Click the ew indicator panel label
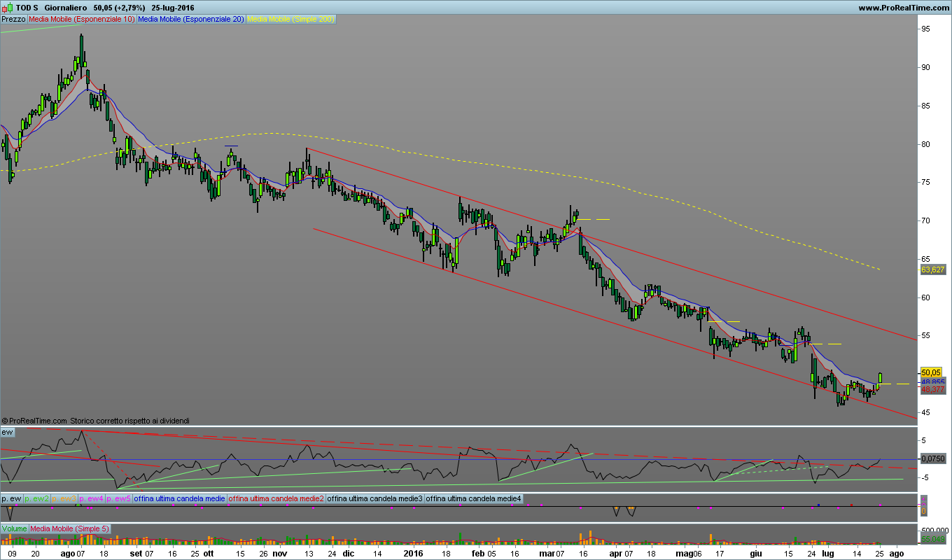This screenshot has width=952, height=560. tap(8, 432)
